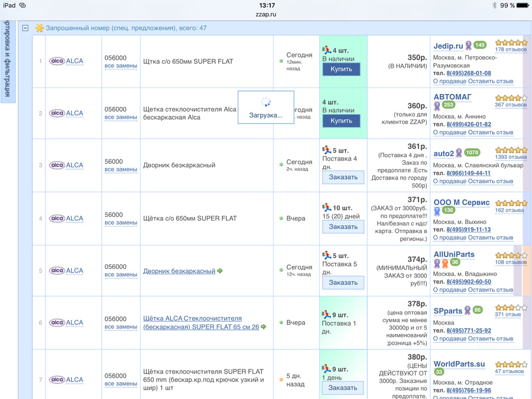The image size is (532, 399).
Task: Order the 361р. wiper from auto2
Action: (343, 177)
